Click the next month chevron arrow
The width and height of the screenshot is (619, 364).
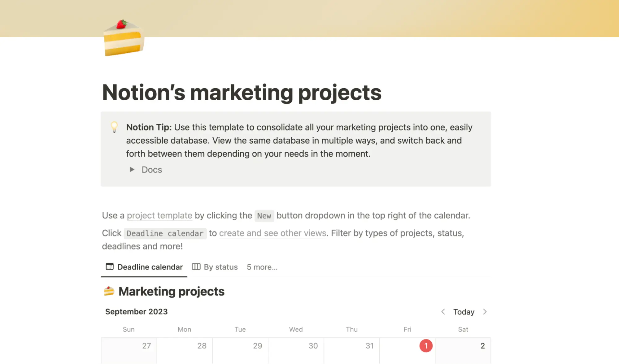tap(485, 312)
